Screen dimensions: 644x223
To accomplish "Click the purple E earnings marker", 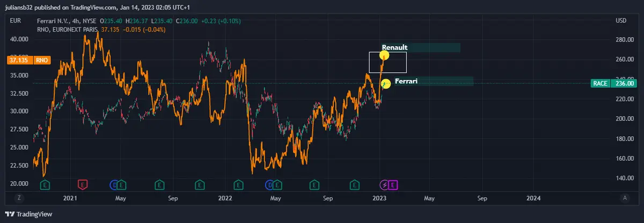I will (393, 185).
